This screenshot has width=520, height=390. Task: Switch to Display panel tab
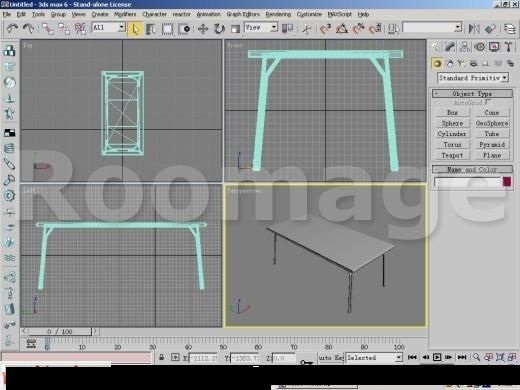coord(494,47)
